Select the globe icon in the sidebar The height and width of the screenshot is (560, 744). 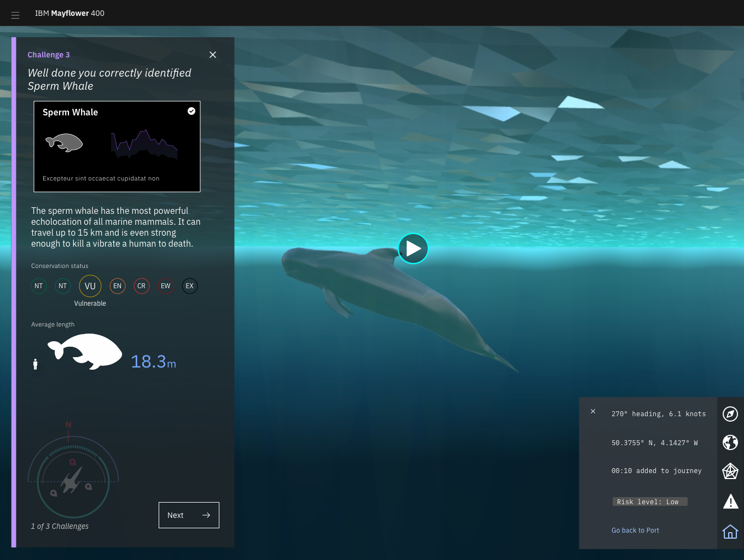[x=730, y=442]
